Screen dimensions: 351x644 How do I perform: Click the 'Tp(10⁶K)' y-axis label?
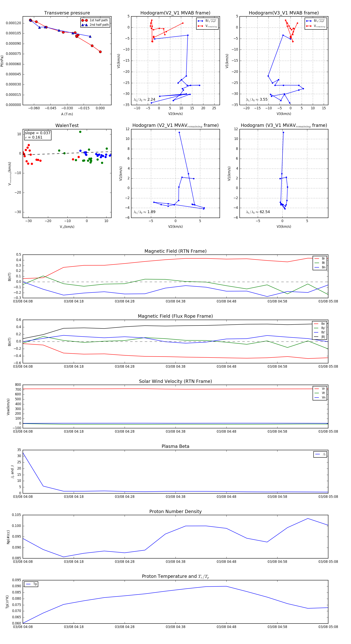click(x=7, y=602)
